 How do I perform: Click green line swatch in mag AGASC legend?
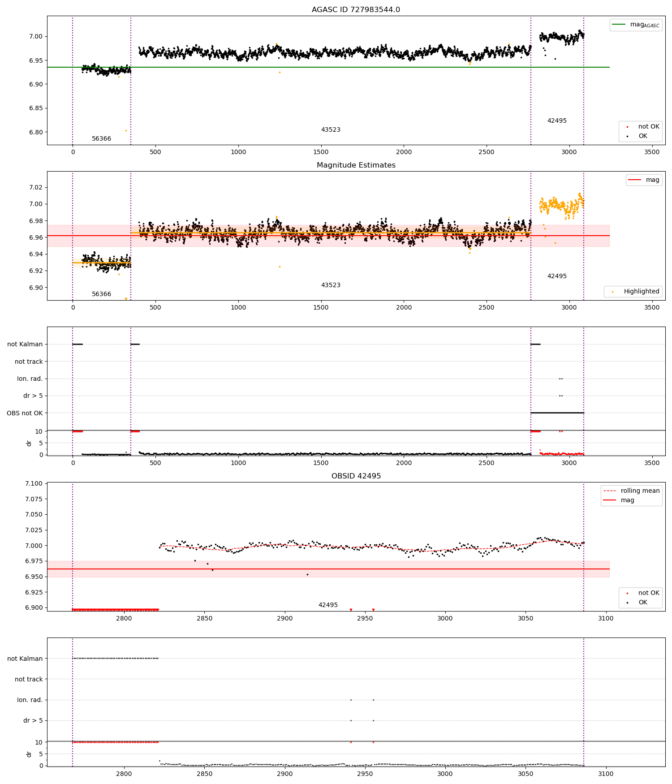click(619, 24)
